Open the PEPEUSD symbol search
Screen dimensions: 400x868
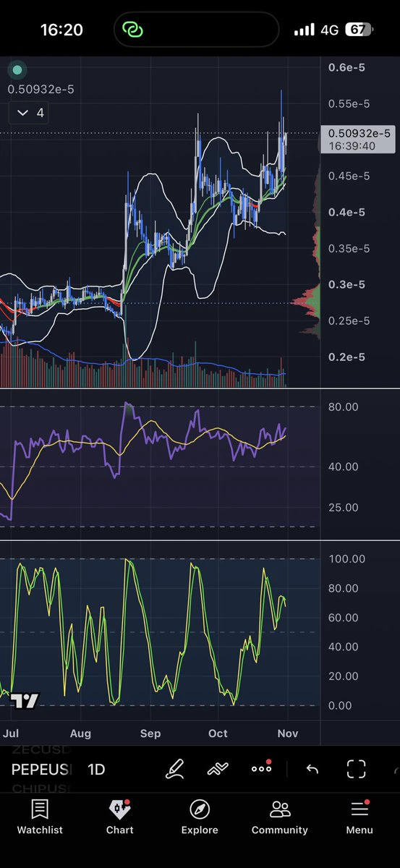click(x=41, y=769)
